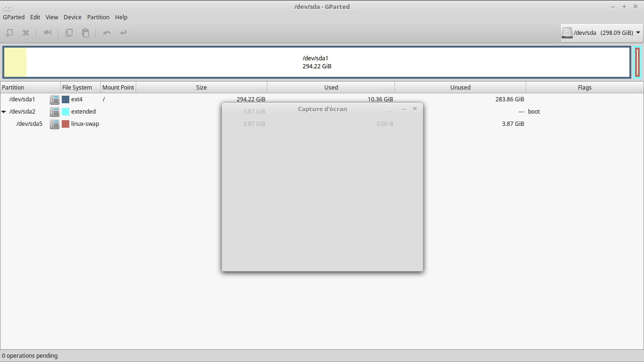Sort by the File System column header
Viewport: 644px width, 362px height.
pyautogui.click(x=81, y=87)
